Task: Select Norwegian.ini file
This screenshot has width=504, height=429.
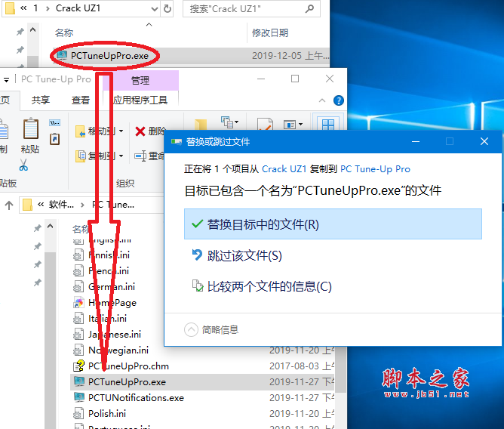Action: coord(118,350)
